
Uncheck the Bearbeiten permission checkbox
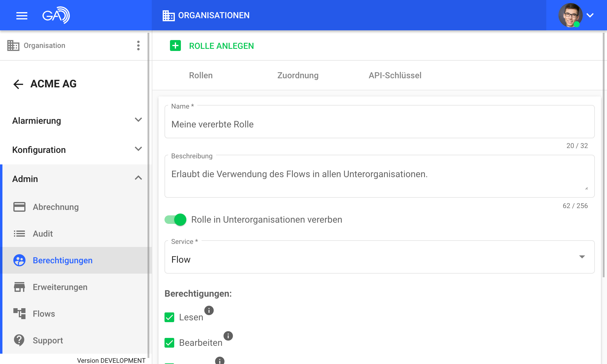pyautogui.click(x=169, y=343)
